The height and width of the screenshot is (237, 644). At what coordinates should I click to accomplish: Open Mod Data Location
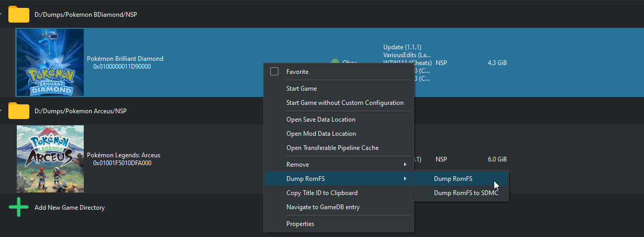coord(321,134)
